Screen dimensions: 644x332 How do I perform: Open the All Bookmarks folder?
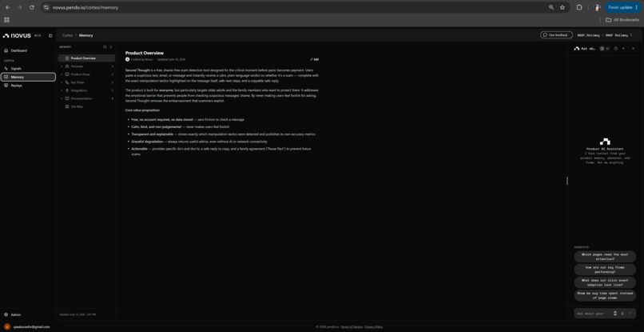pos(622,20)
